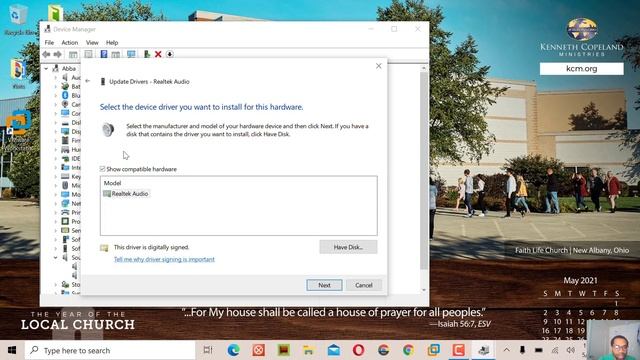Open the Mail app from the taskbar
640x360 pixels.
(333, 350)
